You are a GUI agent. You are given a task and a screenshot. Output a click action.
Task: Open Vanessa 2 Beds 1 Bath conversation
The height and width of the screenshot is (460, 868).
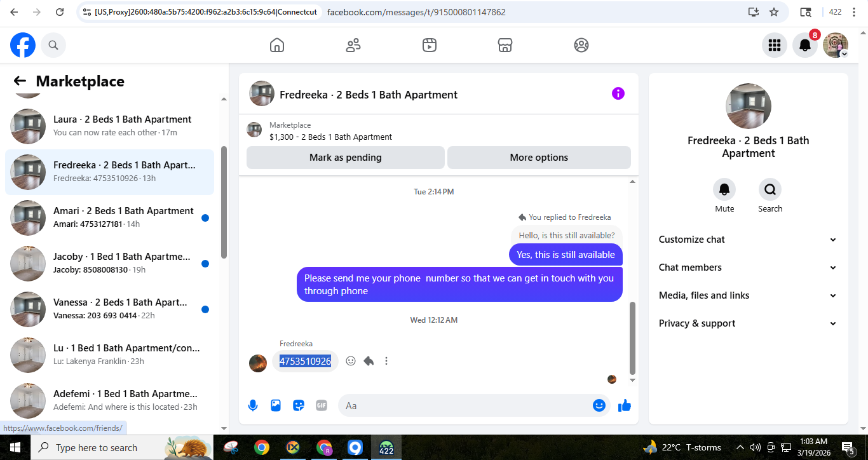click(x=109, y=309)
